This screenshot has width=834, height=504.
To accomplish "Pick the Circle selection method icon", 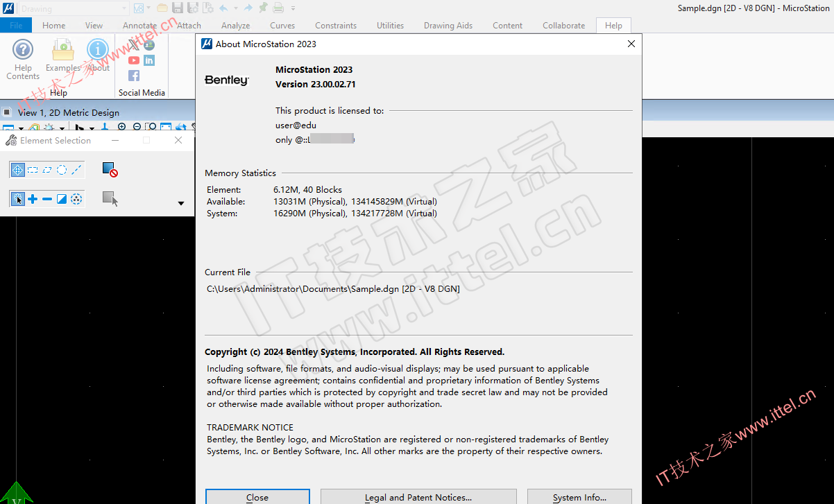I will (62, 170).
